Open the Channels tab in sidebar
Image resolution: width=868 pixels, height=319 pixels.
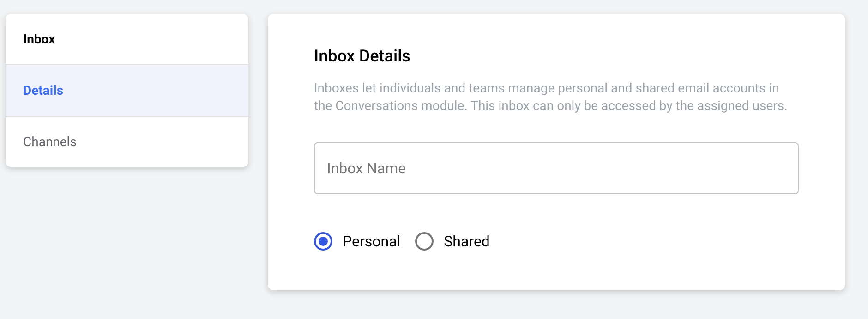[50, 141]
